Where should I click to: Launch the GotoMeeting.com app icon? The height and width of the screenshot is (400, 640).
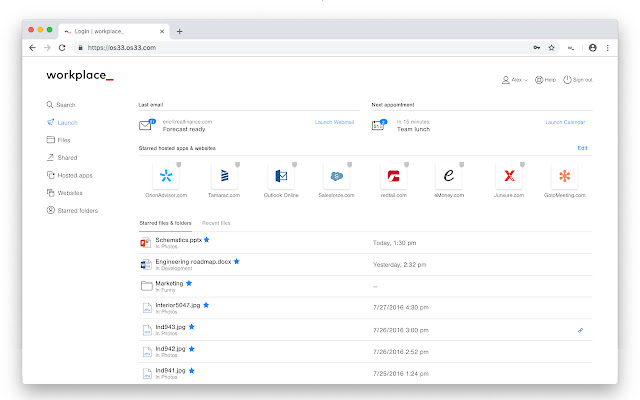tap(564, 176)
